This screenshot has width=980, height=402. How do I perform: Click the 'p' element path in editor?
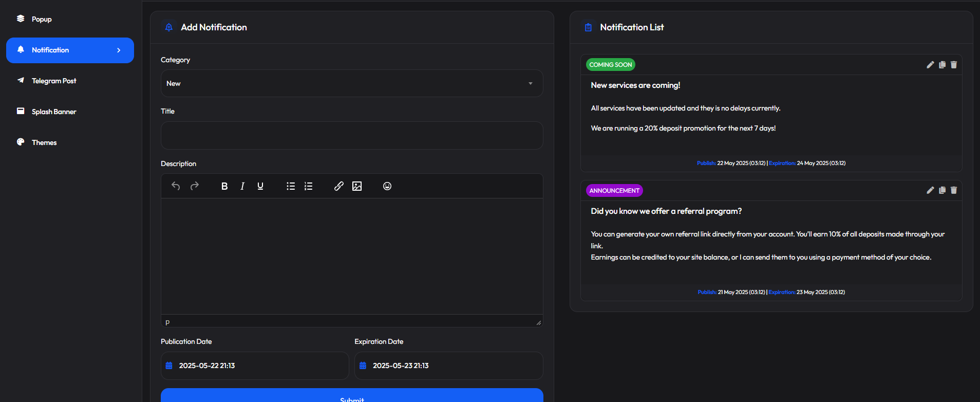click(x=167, y=322)
